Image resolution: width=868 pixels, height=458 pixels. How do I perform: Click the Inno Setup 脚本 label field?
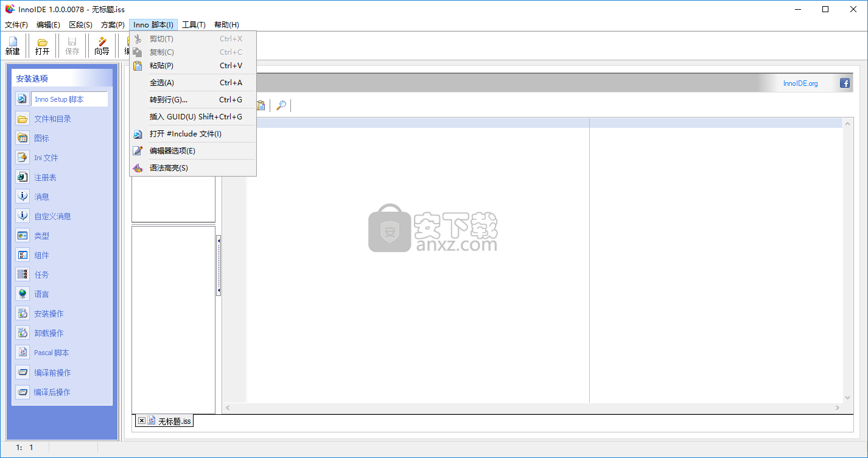(69, 99)
